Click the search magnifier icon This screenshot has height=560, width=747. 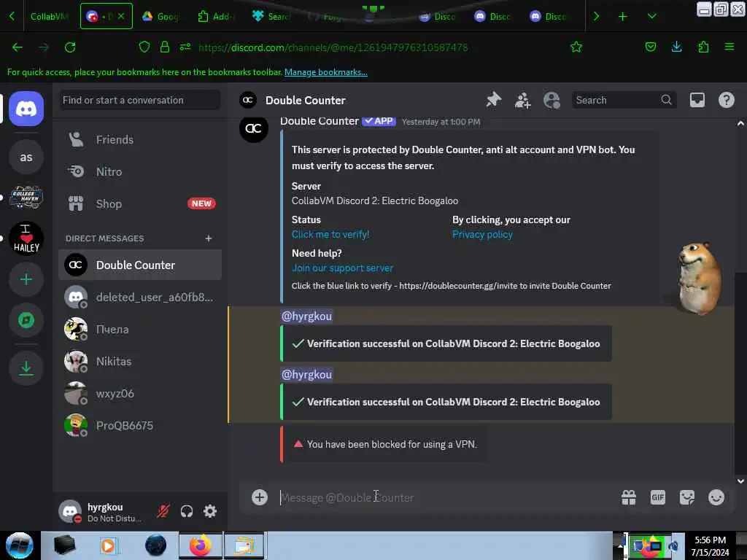click(666, 100)
